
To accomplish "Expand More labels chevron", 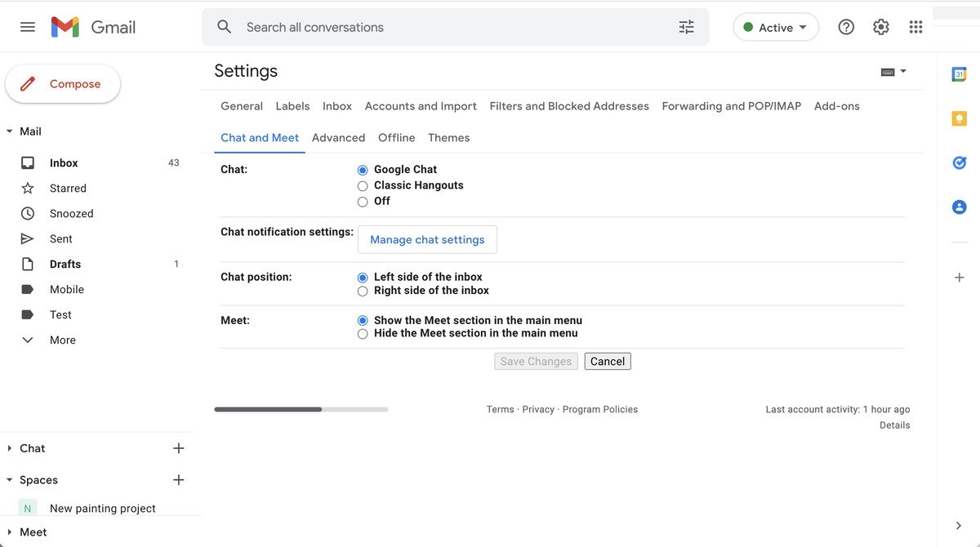I will (x=28, y=340).
